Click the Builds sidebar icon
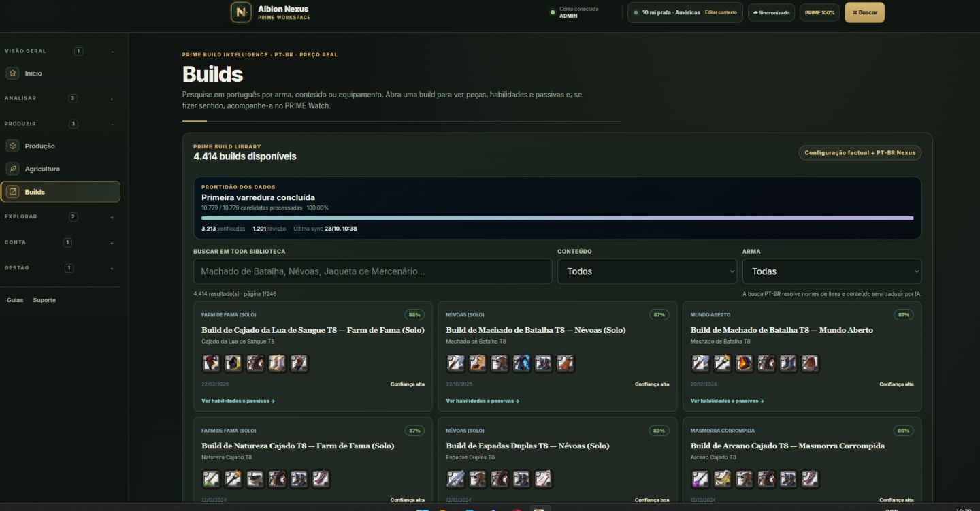The image size is (980, 511). 12,192
